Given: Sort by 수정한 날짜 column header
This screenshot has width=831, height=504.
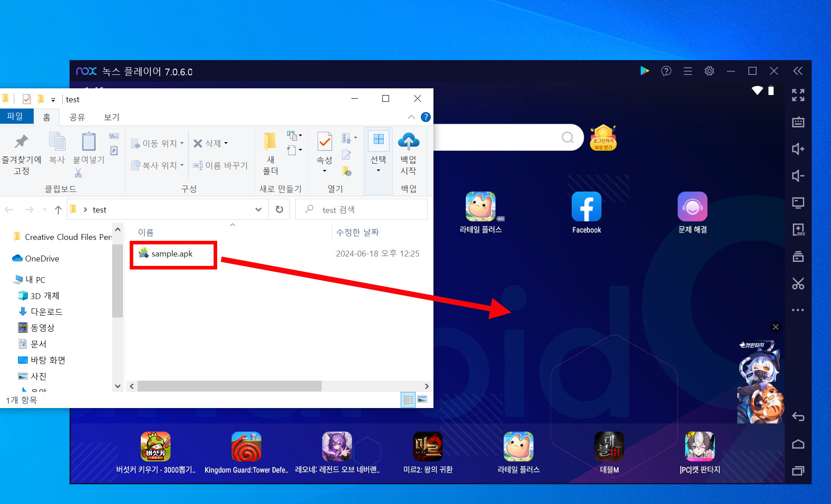Looking at the screenshot, I should 358,232.
